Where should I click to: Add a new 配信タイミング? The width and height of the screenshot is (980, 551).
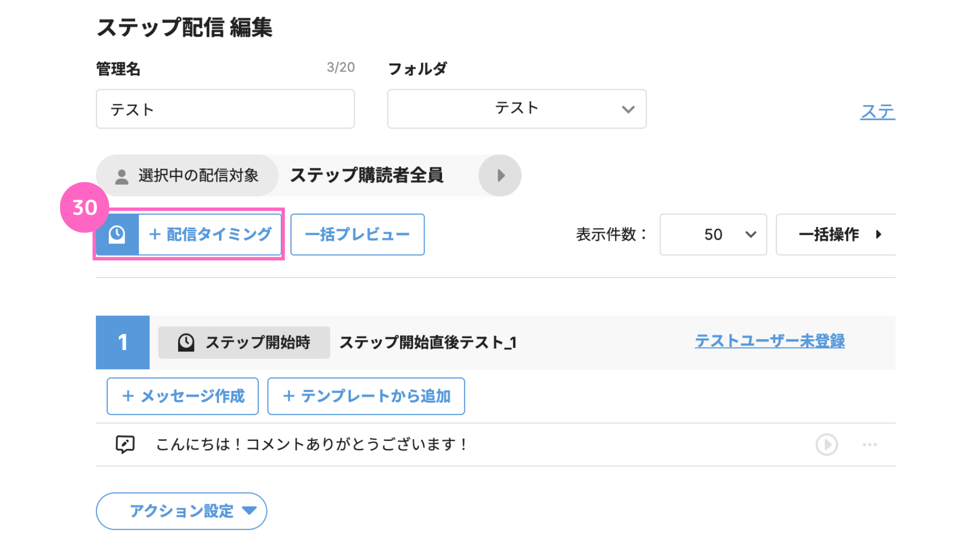point(189,234)
